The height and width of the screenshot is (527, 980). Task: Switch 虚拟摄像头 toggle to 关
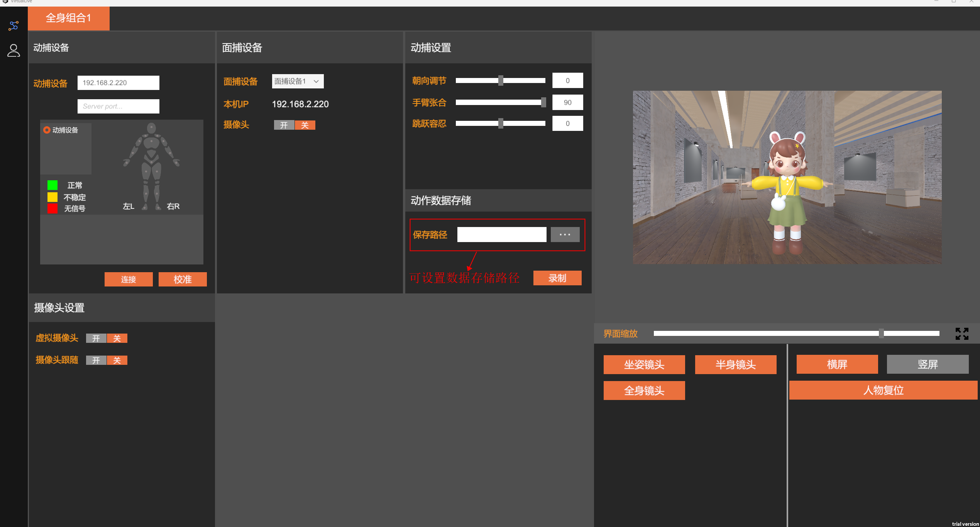[x=117, y=339]
